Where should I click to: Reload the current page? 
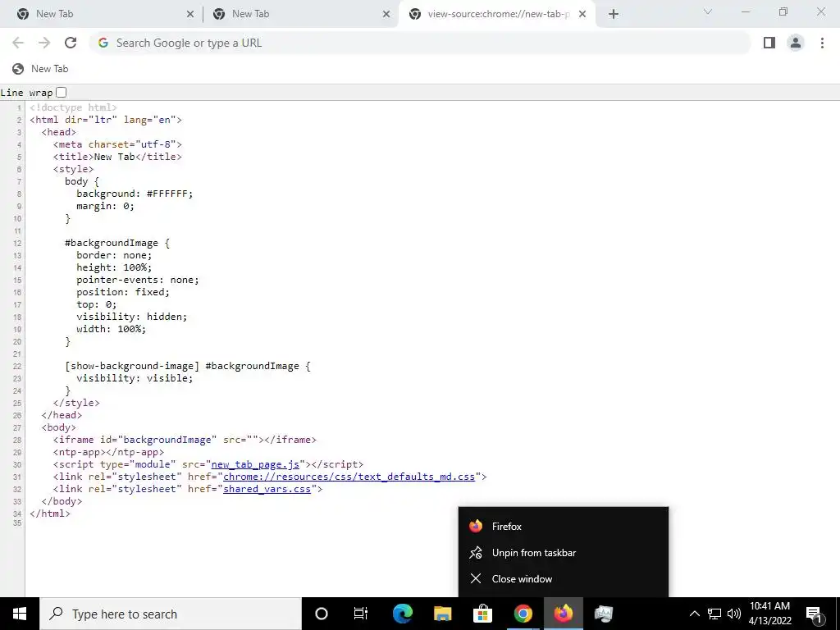[71, 43]
